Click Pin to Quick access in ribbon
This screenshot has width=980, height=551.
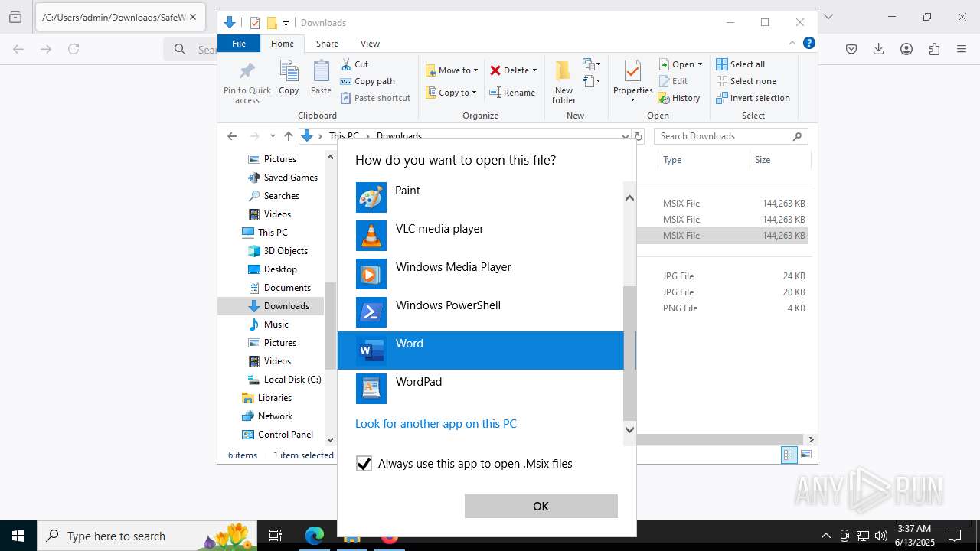coord(247,83)
